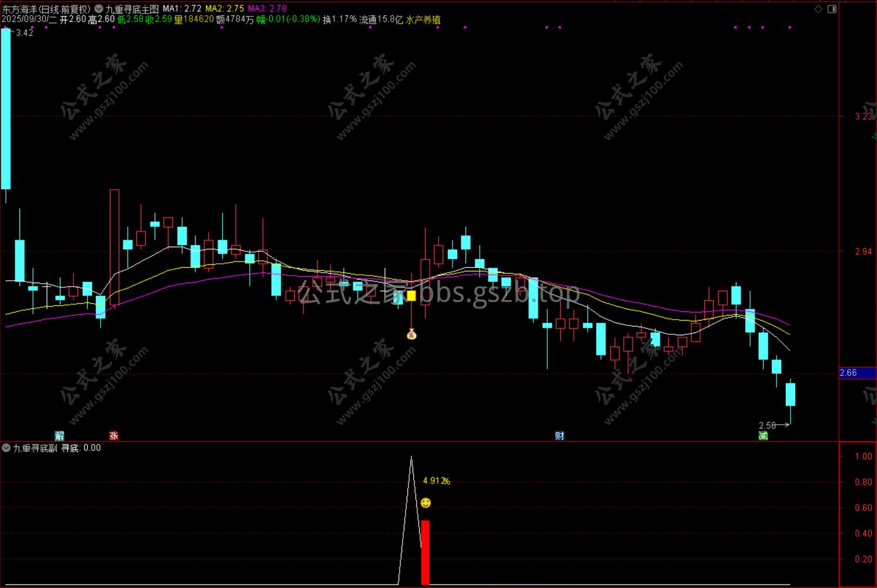
Task: Click the turnover rate 换1.17%
Action: point(340,19)
